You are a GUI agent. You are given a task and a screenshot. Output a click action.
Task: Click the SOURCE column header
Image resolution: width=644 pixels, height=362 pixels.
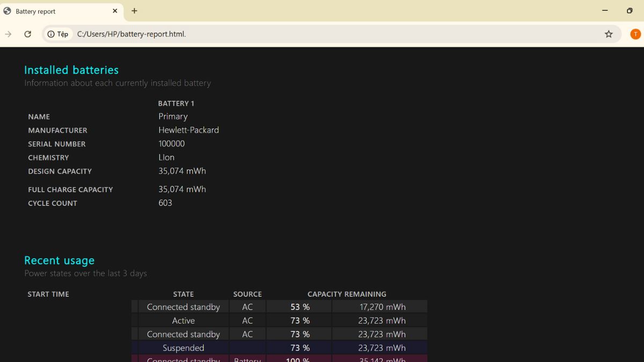(x=247, y=294)
